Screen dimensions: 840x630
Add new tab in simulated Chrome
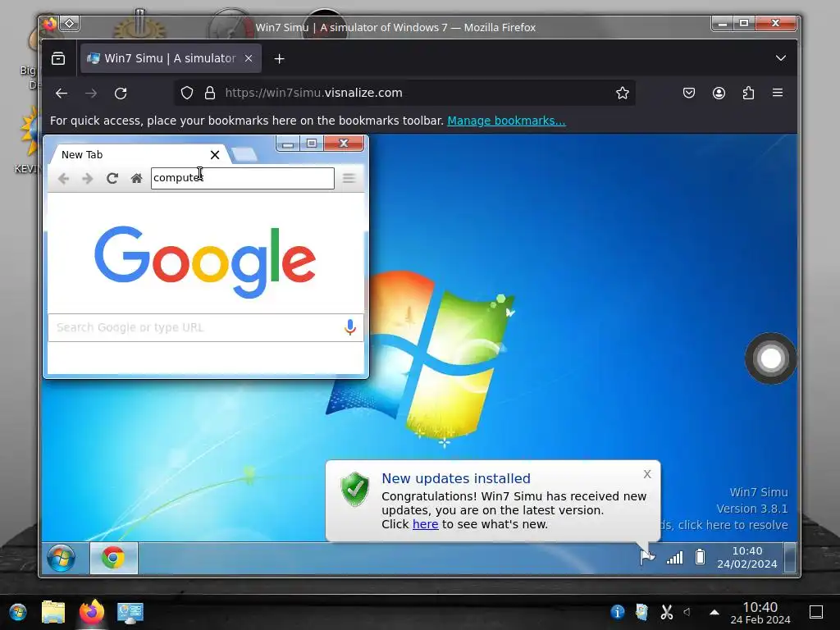click(x=245, y=155)
